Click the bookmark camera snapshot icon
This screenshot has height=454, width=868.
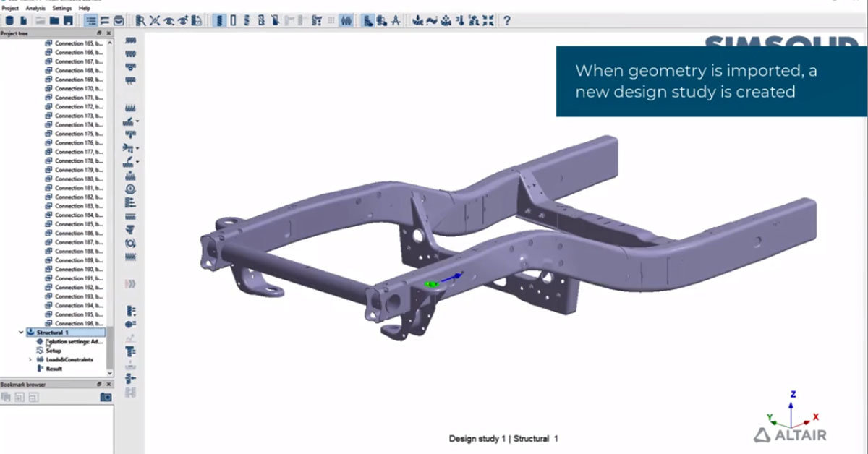(x=106, y=397)
